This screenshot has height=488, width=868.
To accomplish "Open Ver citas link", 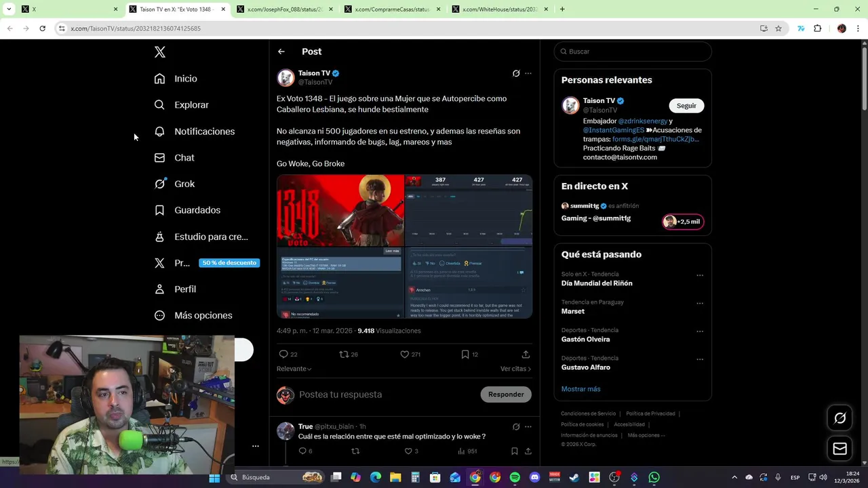I will pos(515,369).
